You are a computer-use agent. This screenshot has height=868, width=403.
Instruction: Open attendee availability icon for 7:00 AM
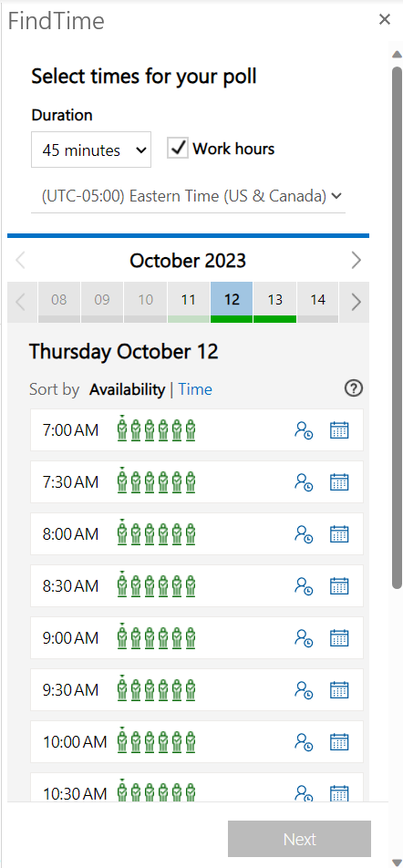click(x=304, y=430)
